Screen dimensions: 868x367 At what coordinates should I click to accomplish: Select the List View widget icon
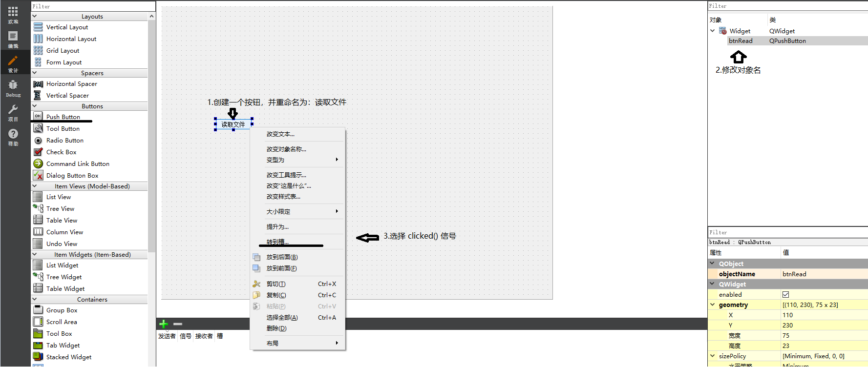point(38,197)
